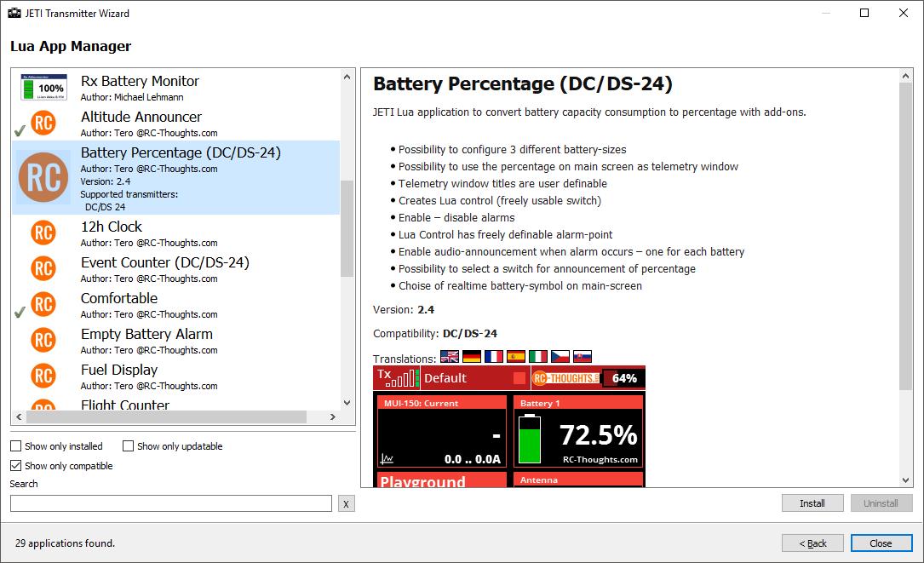The height and width of the screenshot is (563, 924).
Task: Click the JETI Transmitter Wizard title bar icon
Action: 14,13
